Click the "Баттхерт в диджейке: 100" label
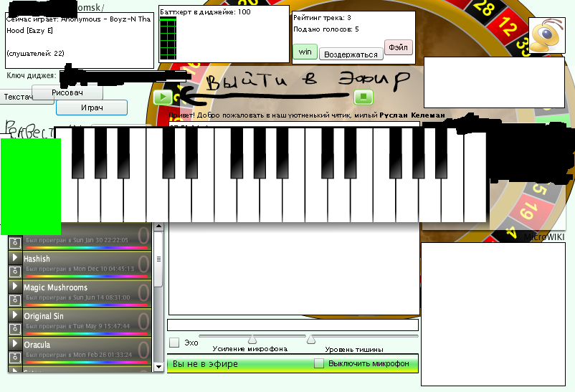Viewport: 575px width, 392px height. tap(205, 12)
